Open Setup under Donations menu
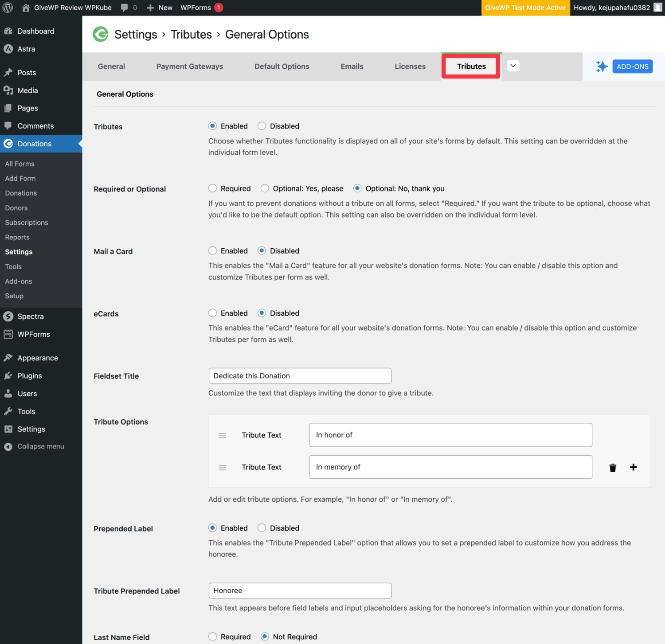Image resolution: width=665 pixels, height=644 pixels. (14, 296)
